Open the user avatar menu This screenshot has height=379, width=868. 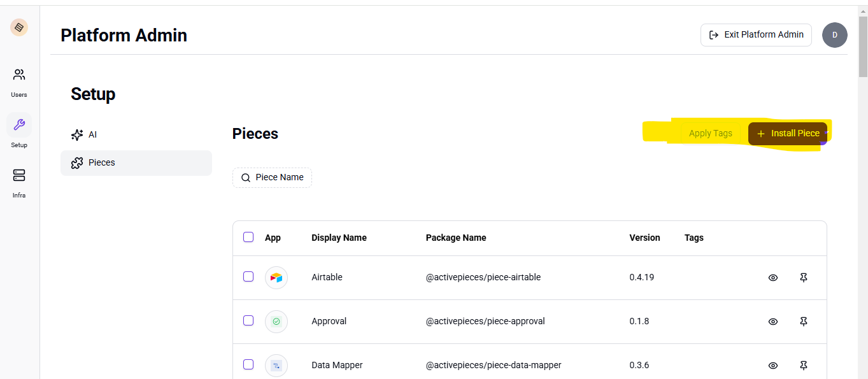[x=834, y=35]
